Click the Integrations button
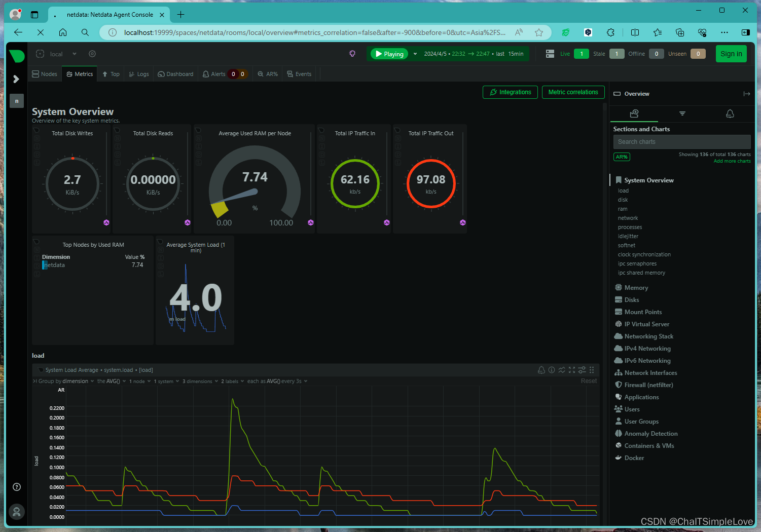Screen dimensions: 761x532 [x=510, y=92]
